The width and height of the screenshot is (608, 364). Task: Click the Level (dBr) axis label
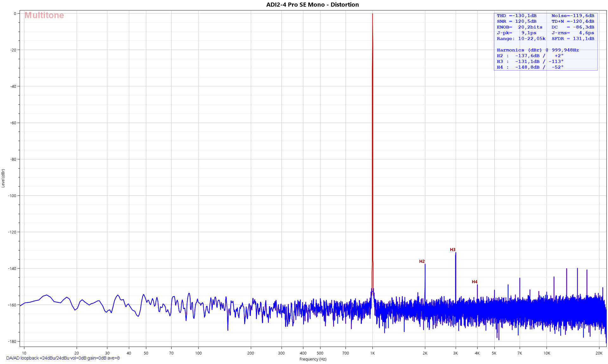[x=3, y=178]
